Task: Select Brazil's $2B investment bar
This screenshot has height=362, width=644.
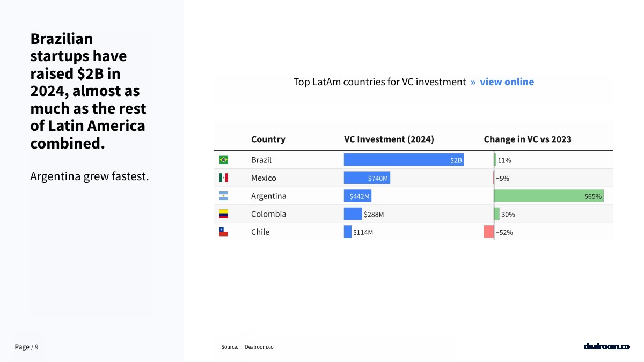Action: click(x=402, y=160)
